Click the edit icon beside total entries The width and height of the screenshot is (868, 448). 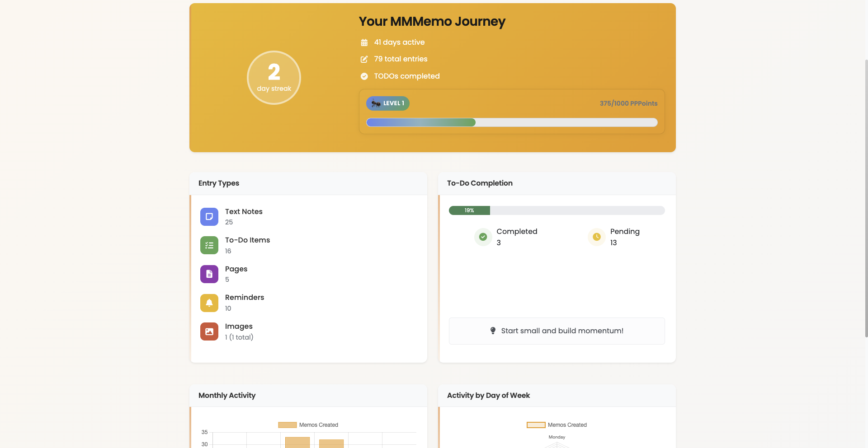(x=364, y=59)
